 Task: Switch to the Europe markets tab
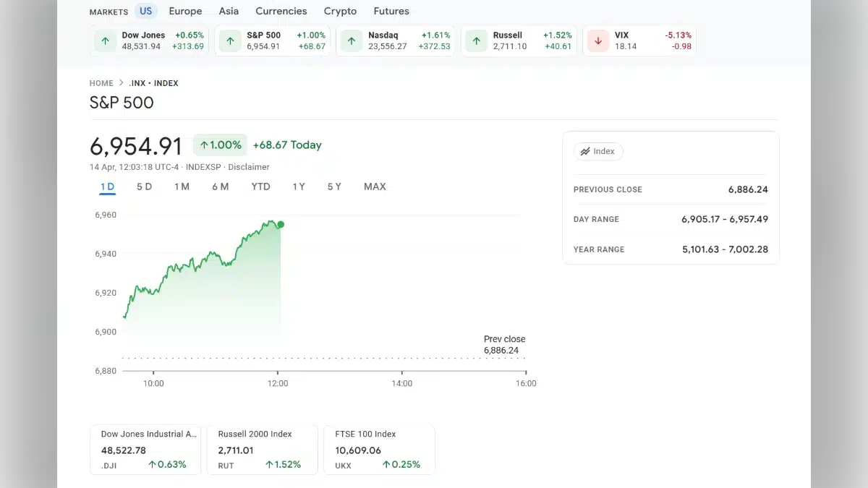pos(185,11)
